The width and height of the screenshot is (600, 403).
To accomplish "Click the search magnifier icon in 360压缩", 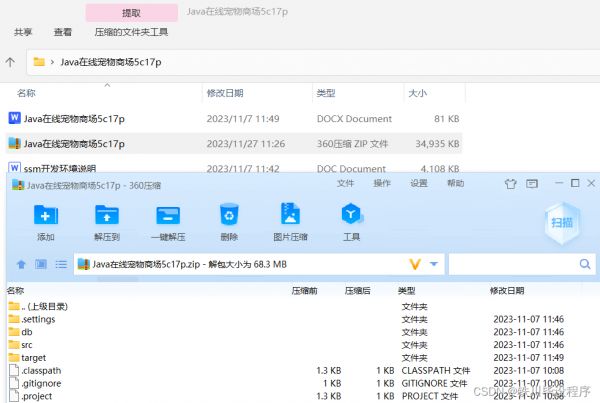I will pyautogui.click(x=585, y=264).
